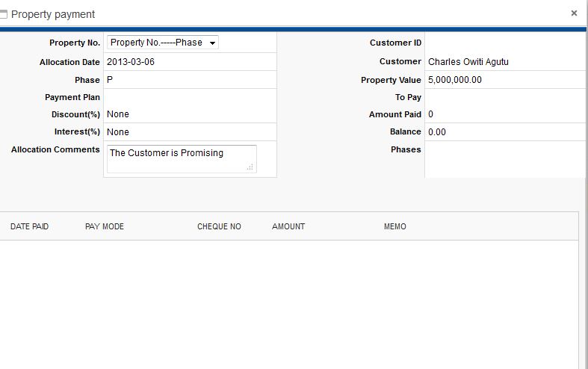Select the CHEQUE NO column header
The height and width of the screenshot is (369, 588).
pos(219,226)
